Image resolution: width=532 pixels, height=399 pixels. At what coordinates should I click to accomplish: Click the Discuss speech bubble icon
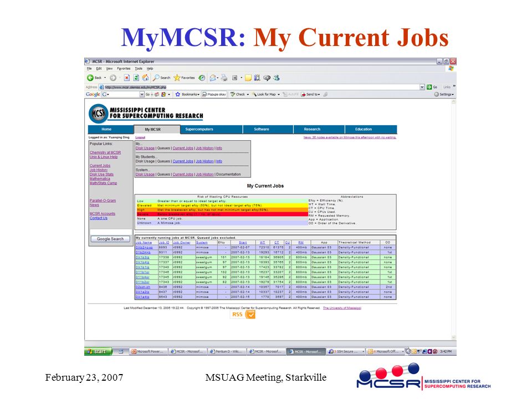point(267,78)
